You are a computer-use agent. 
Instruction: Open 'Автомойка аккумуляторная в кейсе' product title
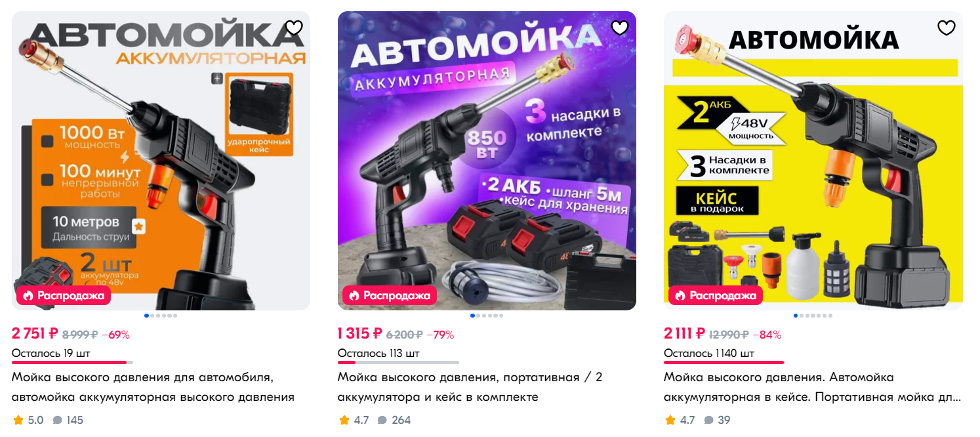[812, 387]
